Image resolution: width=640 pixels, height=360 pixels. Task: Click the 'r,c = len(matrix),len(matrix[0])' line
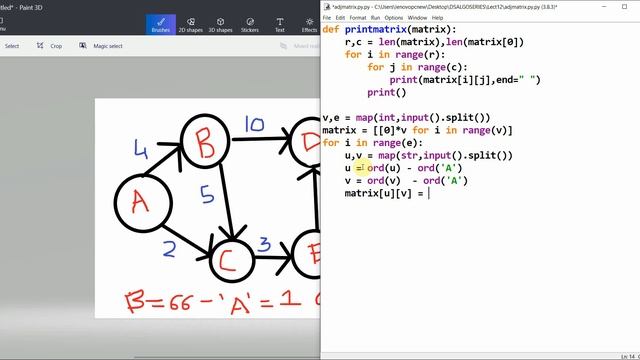434,42
